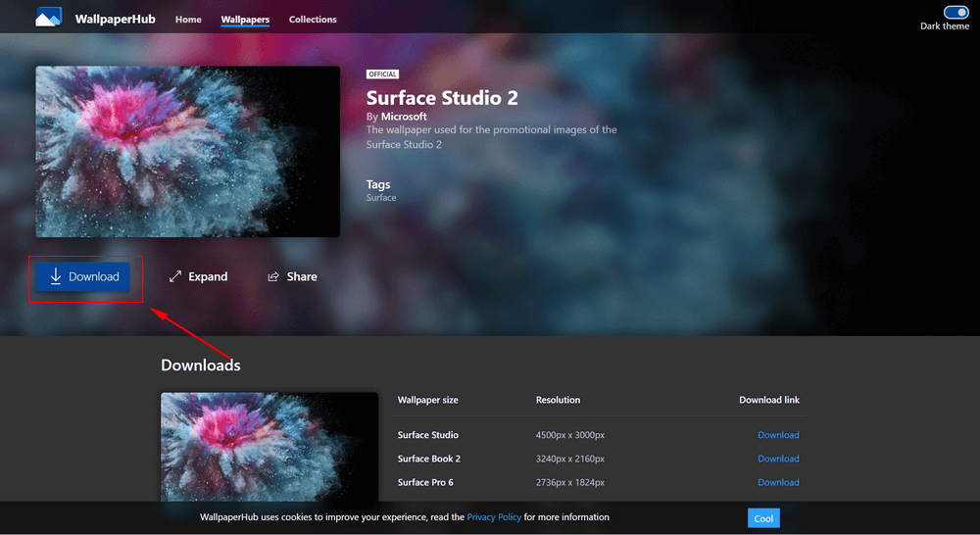
Task: Open the Home menu item
Action: [x=188, y=20]
